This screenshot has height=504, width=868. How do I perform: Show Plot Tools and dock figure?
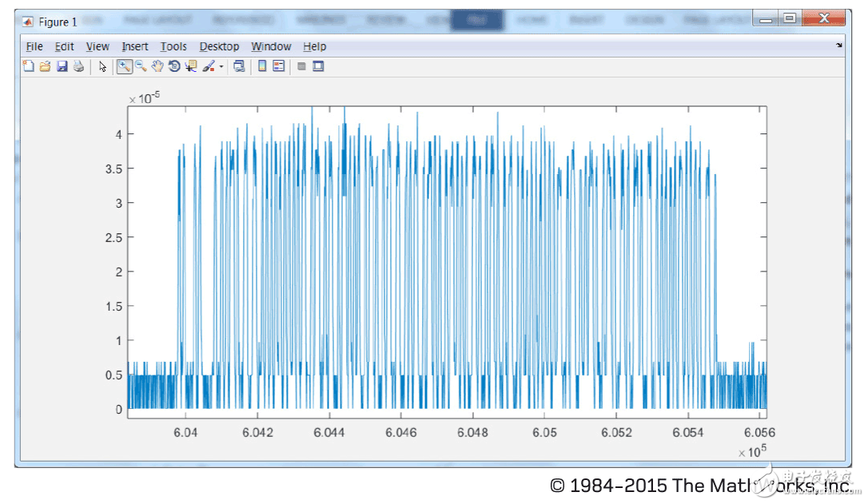[x=318, y=67]
